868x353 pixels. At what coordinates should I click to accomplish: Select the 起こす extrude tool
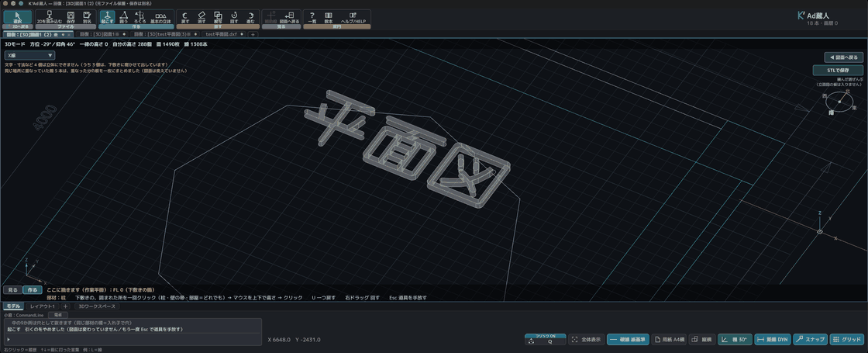(108, 16)
